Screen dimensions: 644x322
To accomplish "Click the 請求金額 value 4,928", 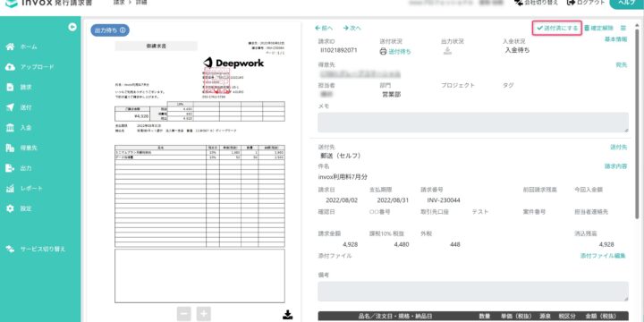I will coord(350,244).
